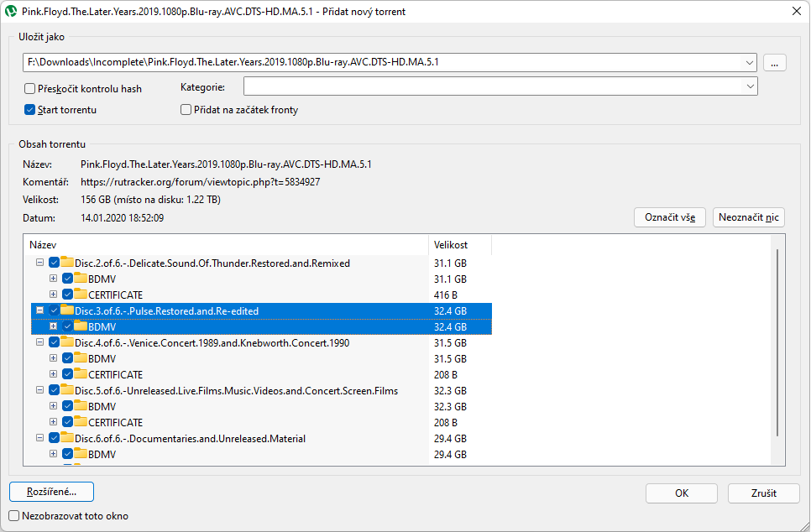Collapse Disc.4.of.6 Venice Concert node
This screenshot has width=811, height=532.
[x=39, y=342]
